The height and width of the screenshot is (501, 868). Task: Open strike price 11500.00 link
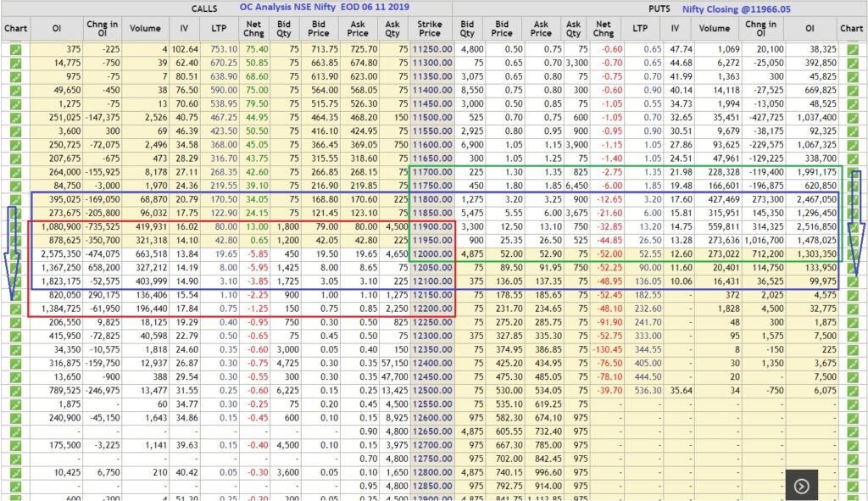[430, 117]
